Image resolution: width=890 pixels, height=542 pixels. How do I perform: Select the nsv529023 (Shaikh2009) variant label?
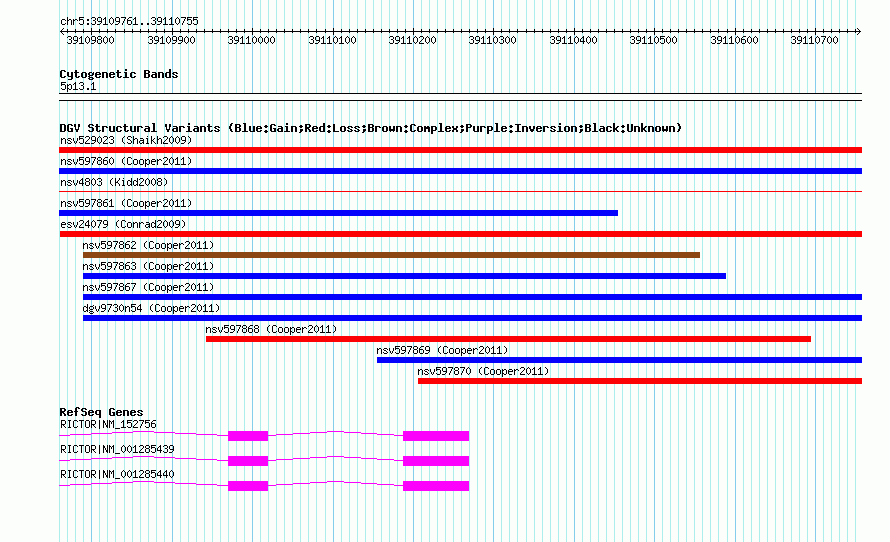(x=126, y=140)
